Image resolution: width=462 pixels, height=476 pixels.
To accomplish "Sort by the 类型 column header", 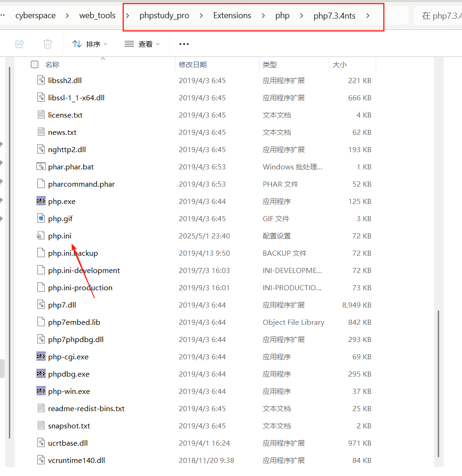I will pos(270,64).
